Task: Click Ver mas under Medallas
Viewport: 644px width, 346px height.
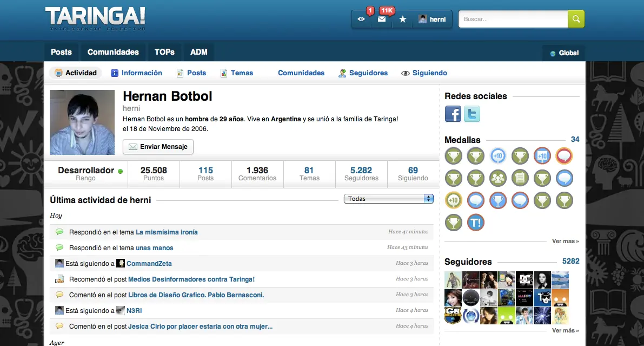Action: click(x=565, y=241)
